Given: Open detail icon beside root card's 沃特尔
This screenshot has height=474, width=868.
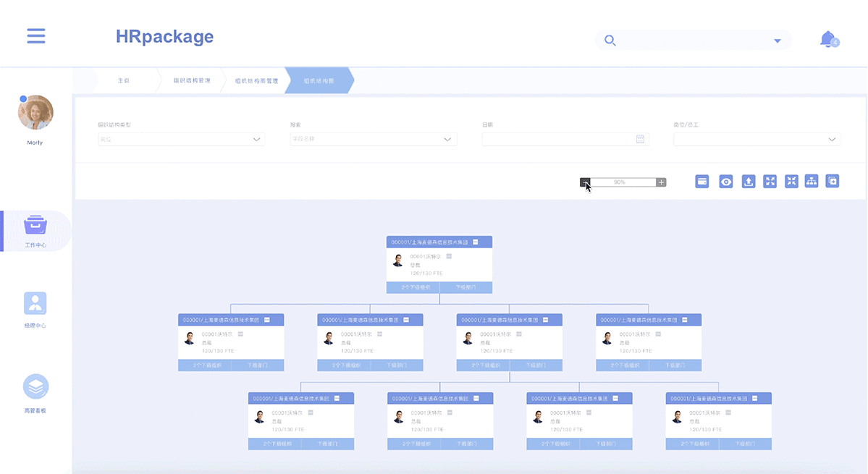Looking at the screenshot, I should pyautogui.click(x=449, y=257).
